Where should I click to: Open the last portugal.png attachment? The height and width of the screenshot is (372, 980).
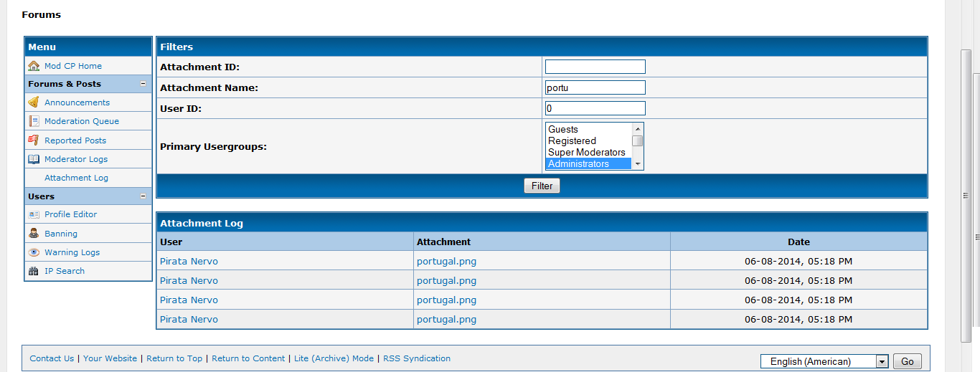(446, 319)
